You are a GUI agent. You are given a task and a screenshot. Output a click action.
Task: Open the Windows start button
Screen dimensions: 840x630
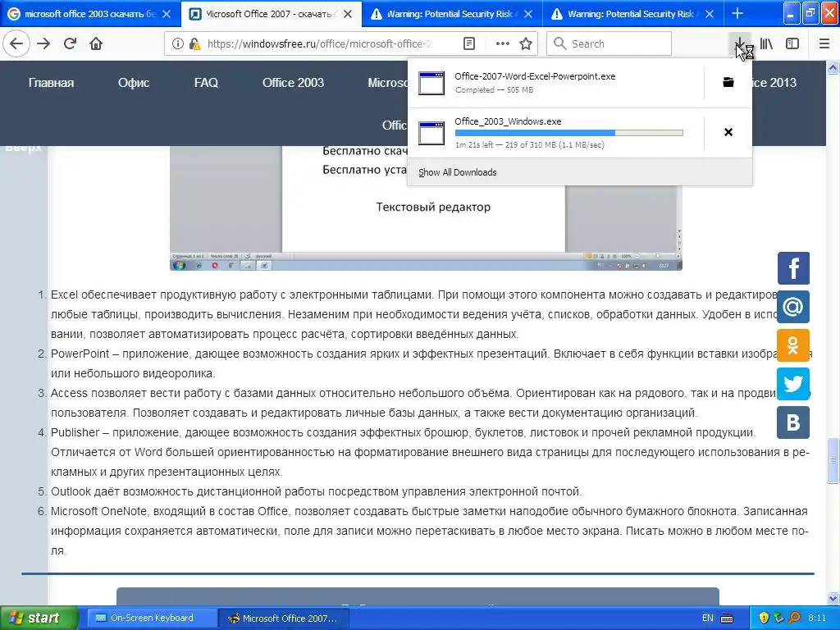pyautogui.click(x=39, y=618)
